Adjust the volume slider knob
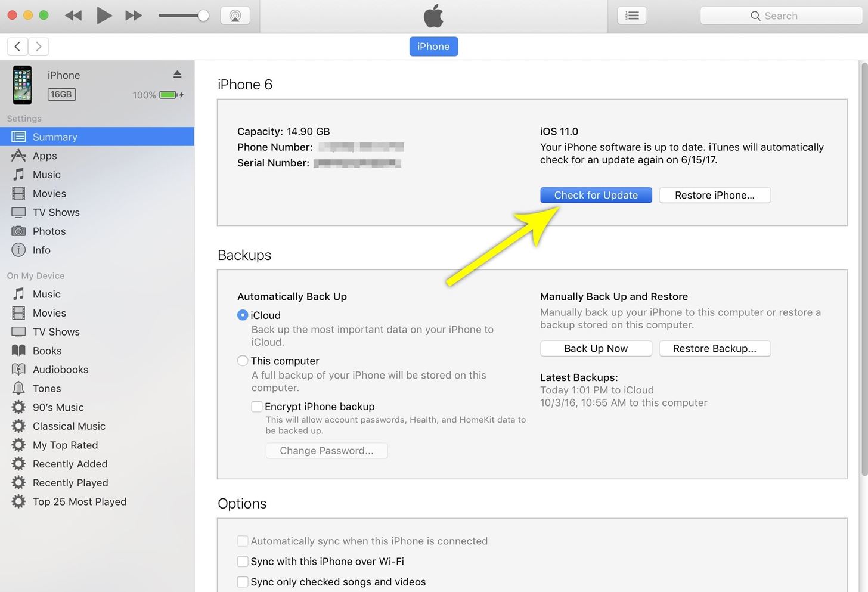Viewport: 868px width, 592px height. [x=203, y=16]
